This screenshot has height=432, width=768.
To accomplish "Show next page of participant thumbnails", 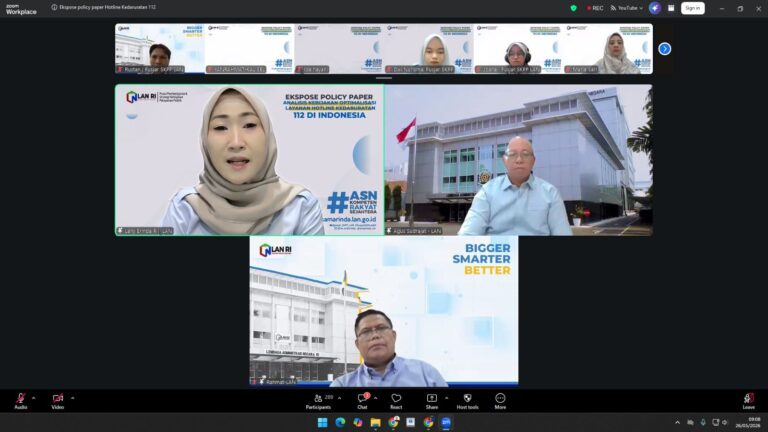I will 665,48.
